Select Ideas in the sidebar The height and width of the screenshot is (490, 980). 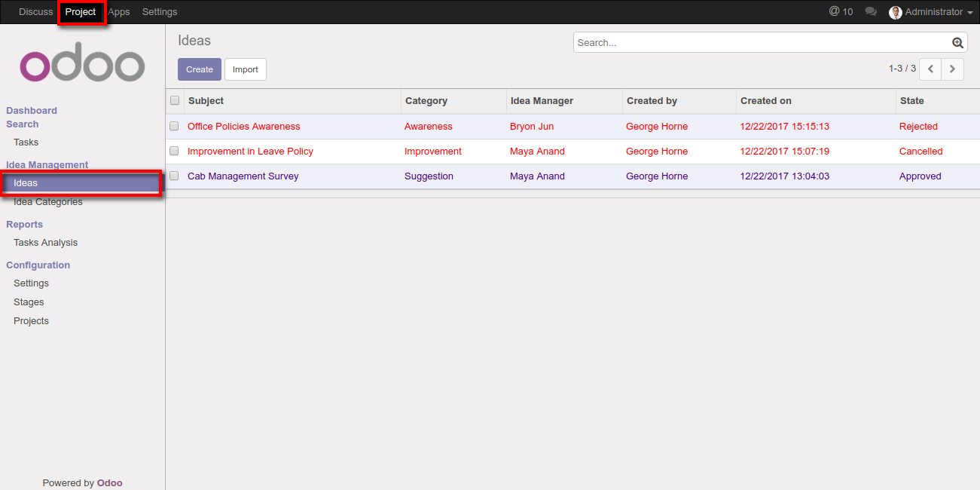click(x=82, y=183)
